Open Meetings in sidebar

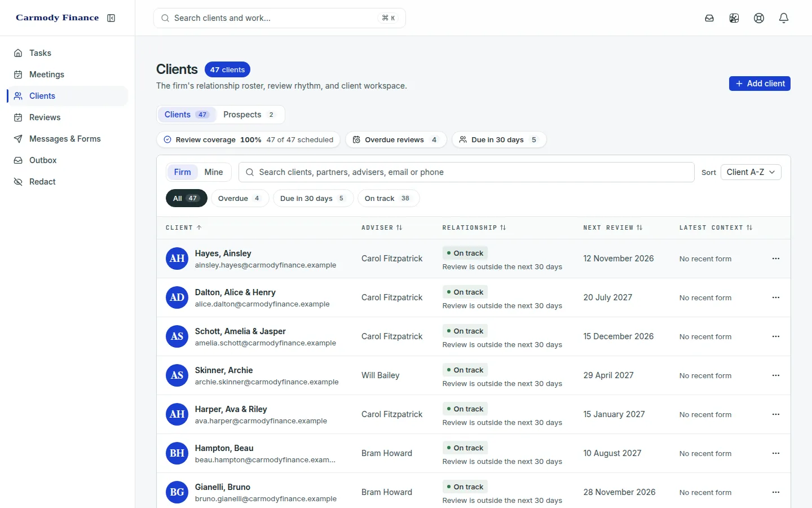[x=68, y=75]
